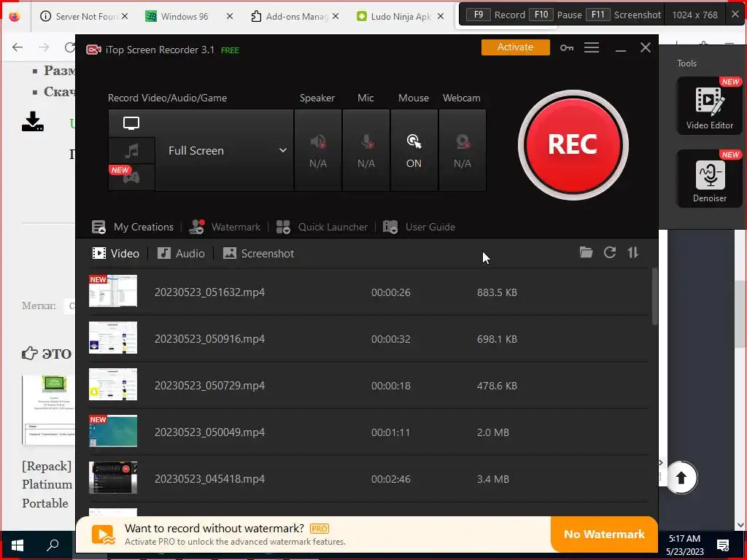The width and height of the screenshot is (747, 560).
Task: Go back in the browser
Action: (x=18, y=47)
